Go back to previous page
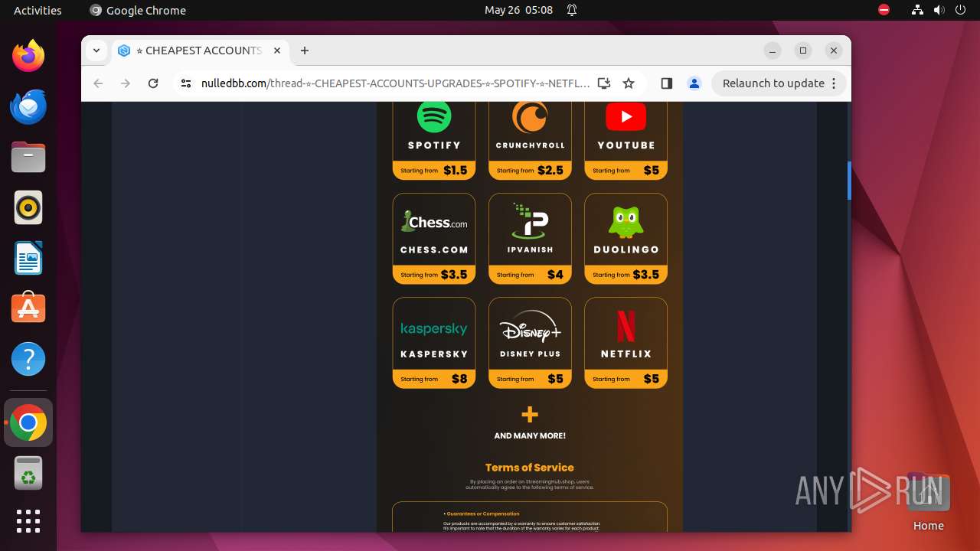980x551 pixels. 98,83
